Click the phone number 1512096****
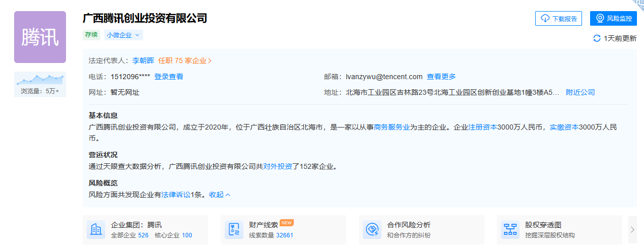The image size is (644, 250). pyautogui.click(x=130, y=77)
